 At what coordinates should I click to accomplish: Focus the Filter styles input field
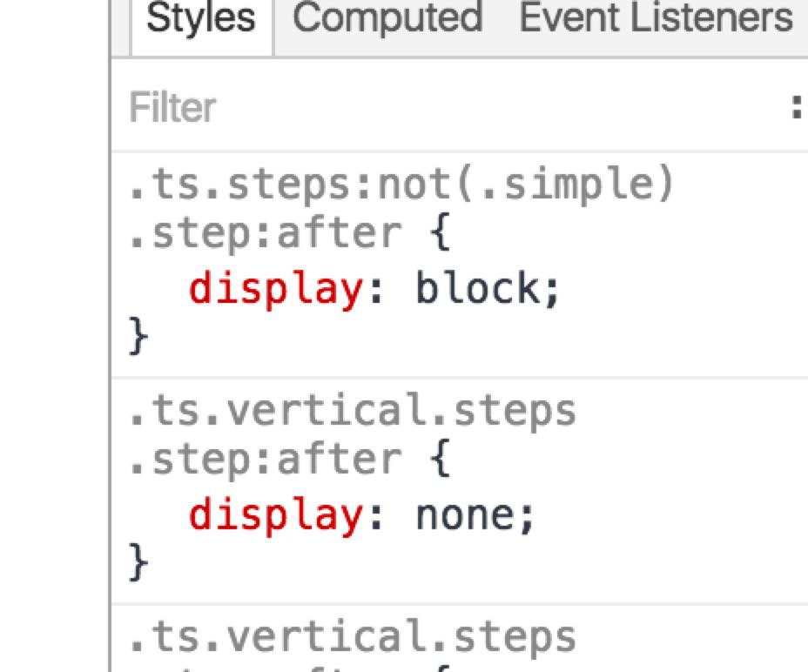435,108
